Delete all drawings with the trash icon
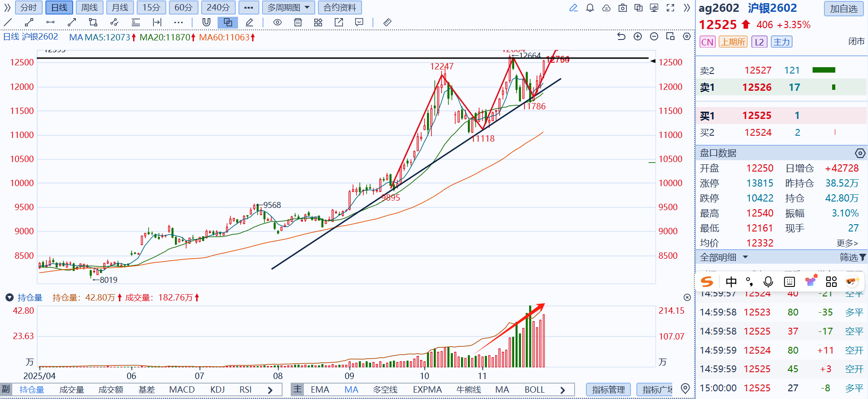 coord(298,22)
